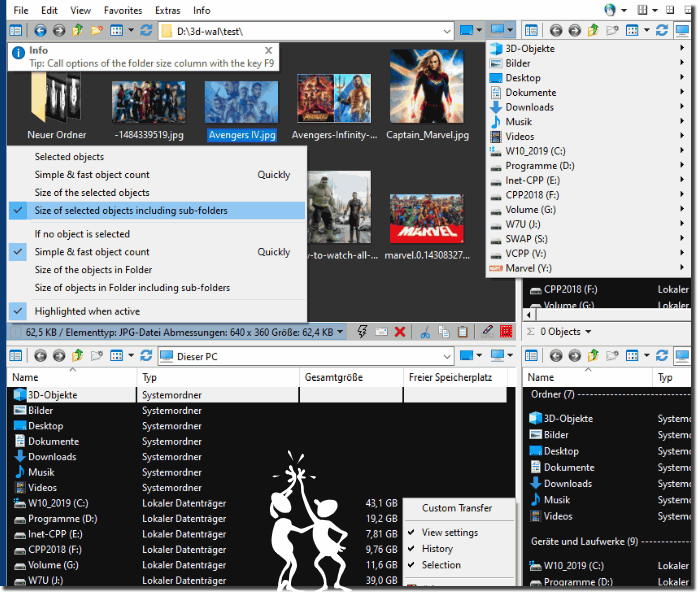This screenshot has width=698, height=593.
Task: Go up one folder in D:\3d-wal\test\ pane
Action: click(x=77, y=31)
